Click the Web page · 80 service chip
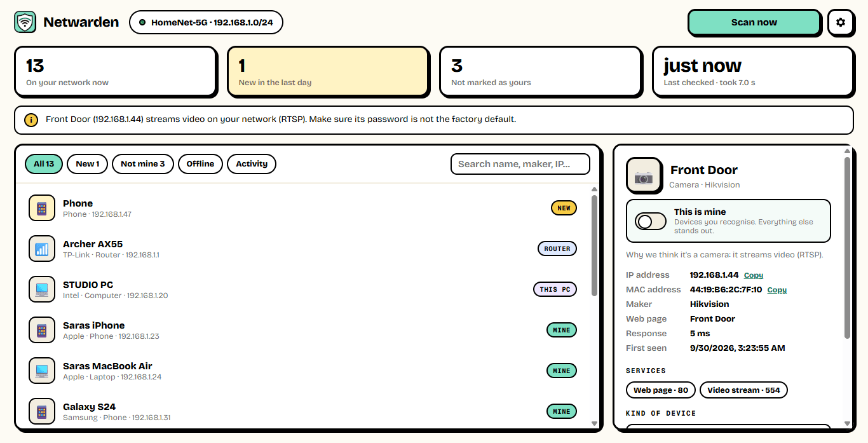Screen dimensions: 868x443 (x=661, y=390)
